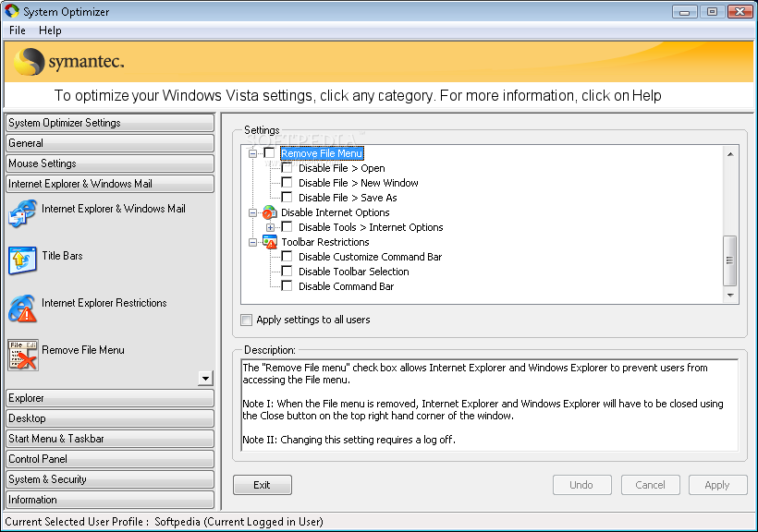The width and height of the screenshot is (758, 532).
Task: Open the System & Security category
Action: click(x=110, y=479)
